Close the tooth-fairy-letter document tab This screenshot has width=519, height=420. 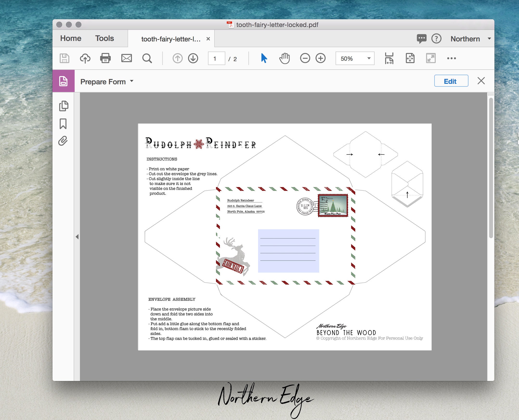(x=208, y=39)
